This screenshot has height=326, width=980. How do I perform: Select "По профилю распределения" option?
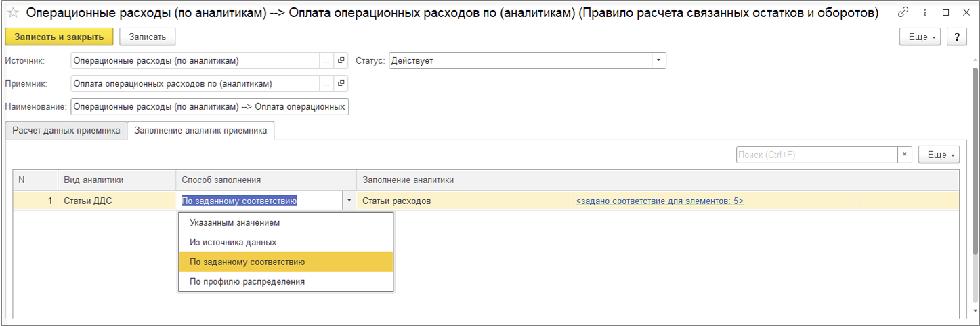click(247, 281)
